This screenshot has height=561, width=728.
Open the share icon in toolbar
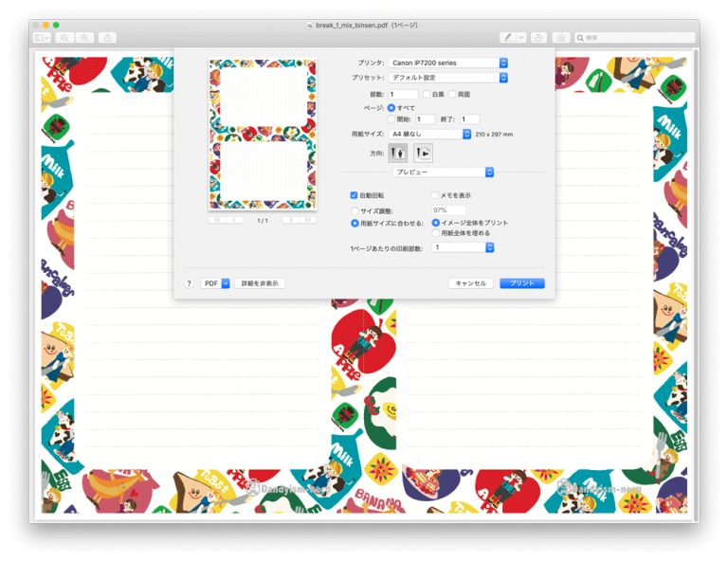point(108,38)
